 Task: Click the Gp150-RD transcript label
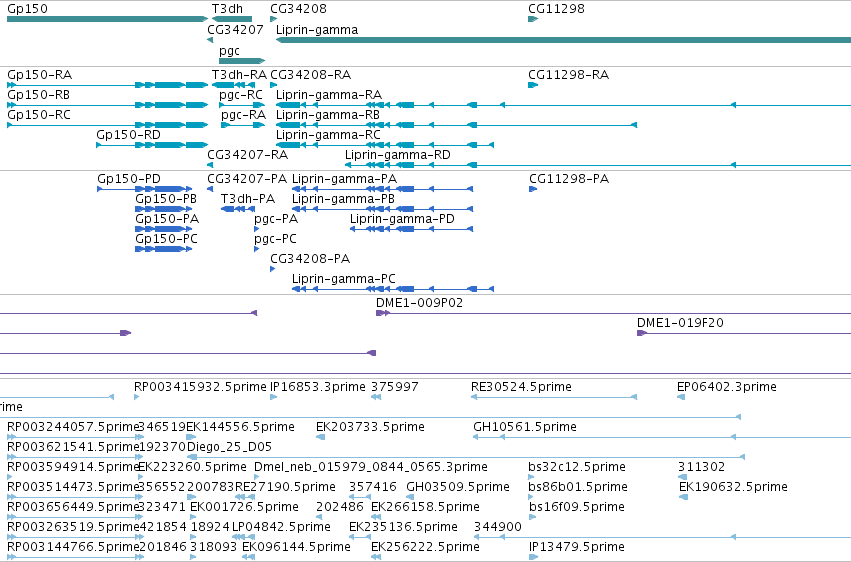click(129, 135)
